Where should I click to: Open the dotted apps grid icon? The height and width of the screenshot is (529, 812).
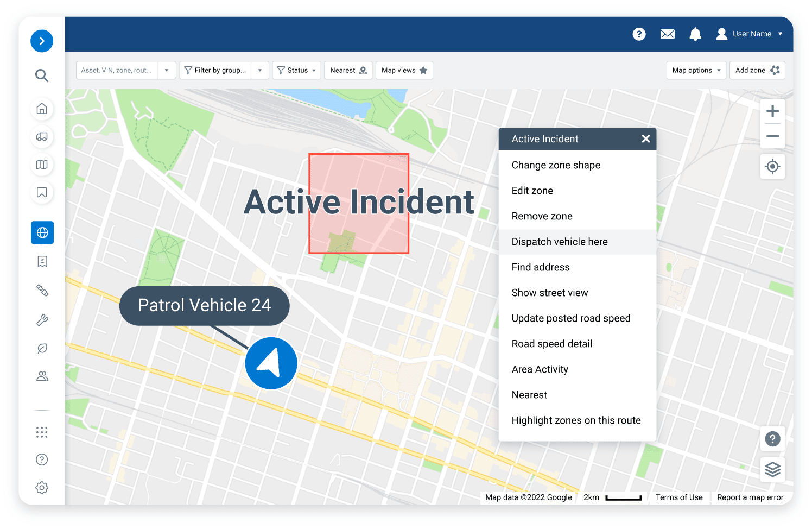pos(42,432)
